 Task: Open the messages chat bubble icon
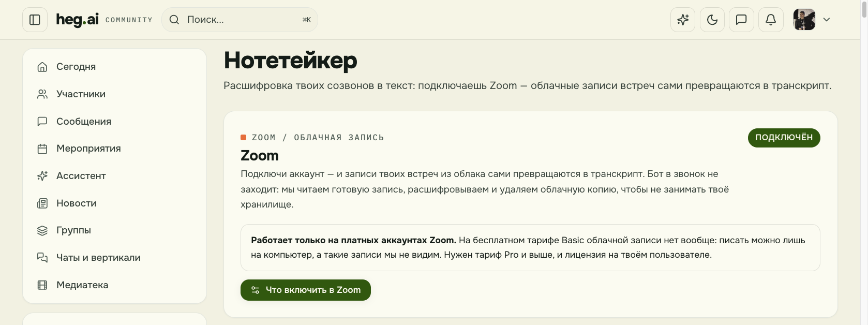point(741,20)
